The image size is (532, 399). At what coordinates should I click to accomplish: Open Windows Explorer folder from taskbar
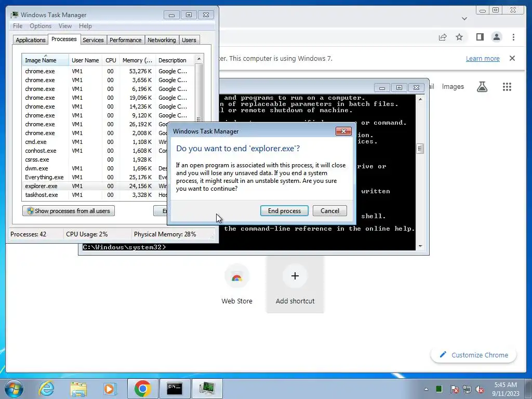[78, 389]
